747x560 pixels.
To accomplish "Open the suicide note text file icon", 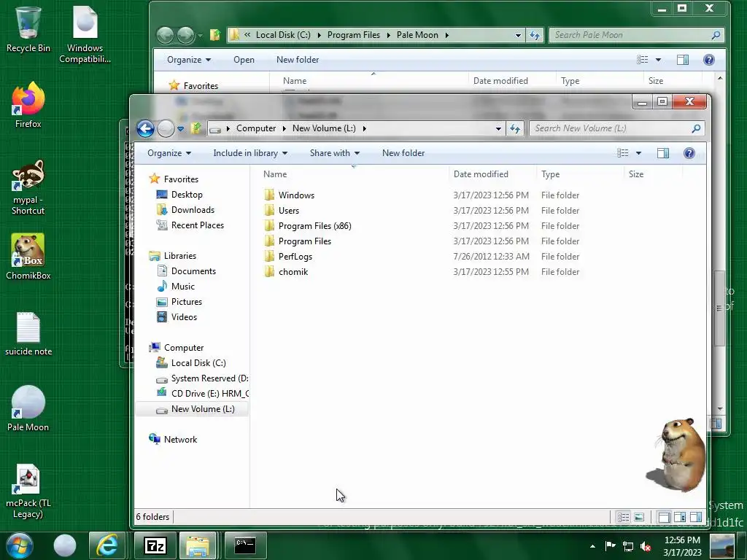I will click(28, 334).
